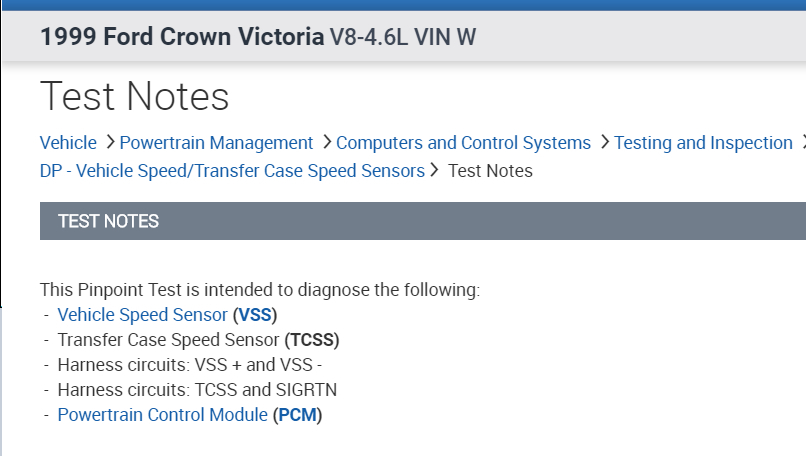Image resolution: width=806 pixels, height=456 pixels.
Task: Click the bold VSS abbreviation link
Action: (255, 315)
